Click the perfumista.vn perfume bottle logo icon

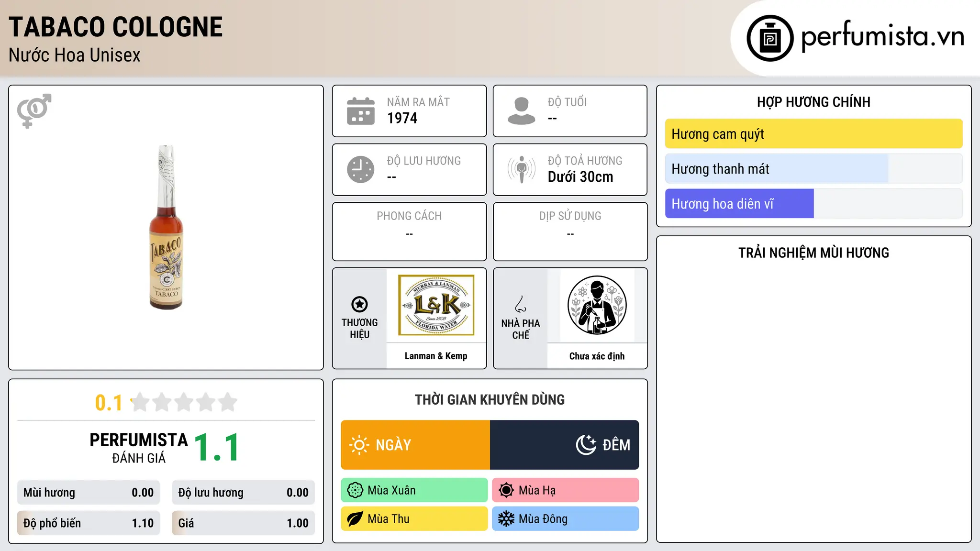coord(770,38)
